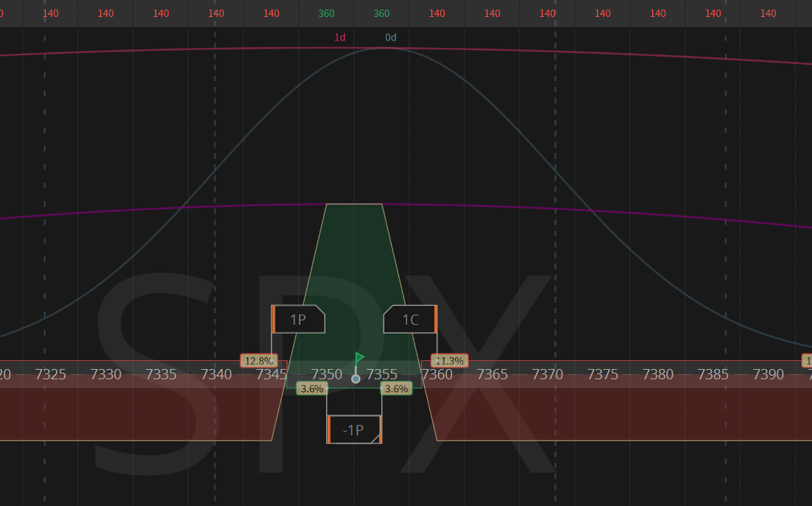Click the red 140 value above strike 7345
Viewport: 812px width, 506px height.
[x=272, y=13]
